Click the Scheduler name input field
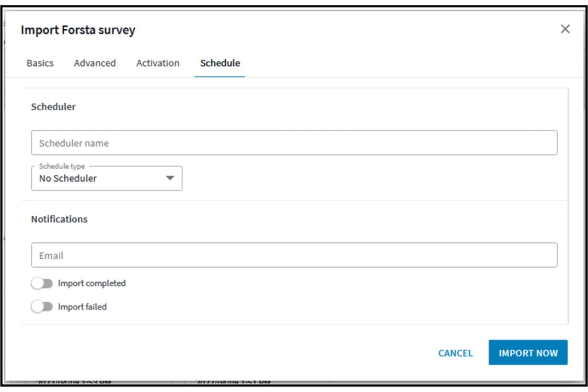This screenshot has width=588, height=392. coord(294,143)
